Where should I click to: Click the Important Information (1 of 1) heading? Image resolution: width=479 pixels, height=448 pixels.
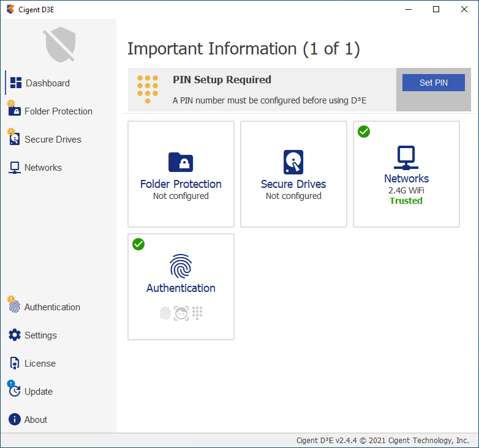243,49
